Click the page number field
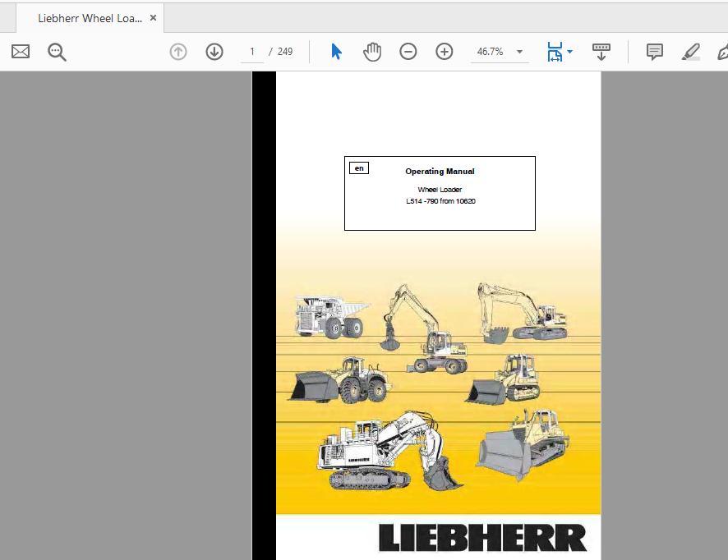 pos(252,52)
